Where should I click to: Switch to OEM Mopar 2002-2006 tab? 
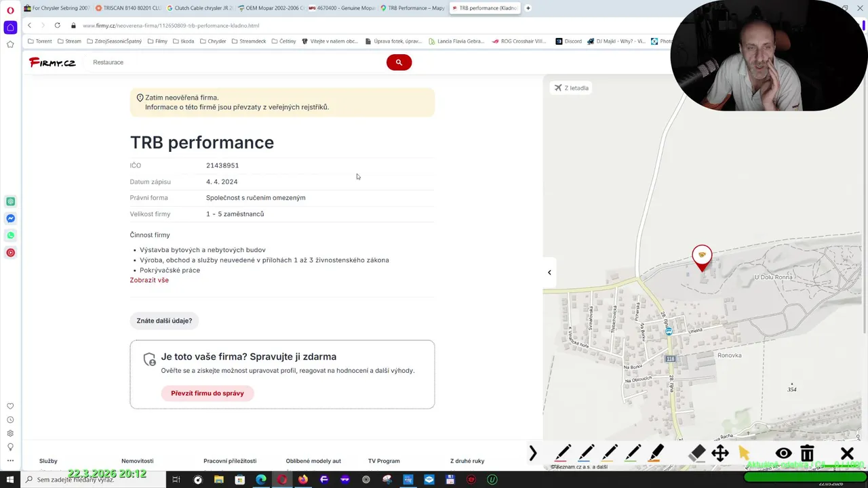271,8
